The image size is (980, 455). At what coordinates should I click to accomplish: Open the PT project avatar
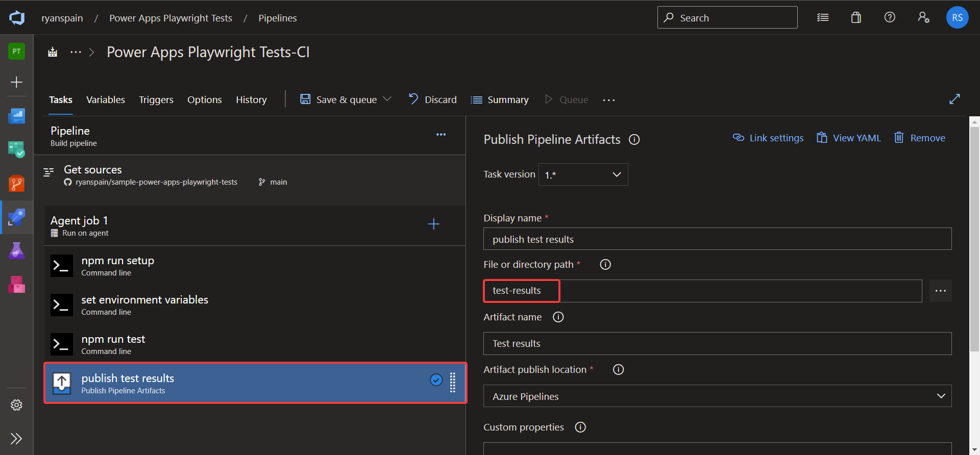click(17, 51)
